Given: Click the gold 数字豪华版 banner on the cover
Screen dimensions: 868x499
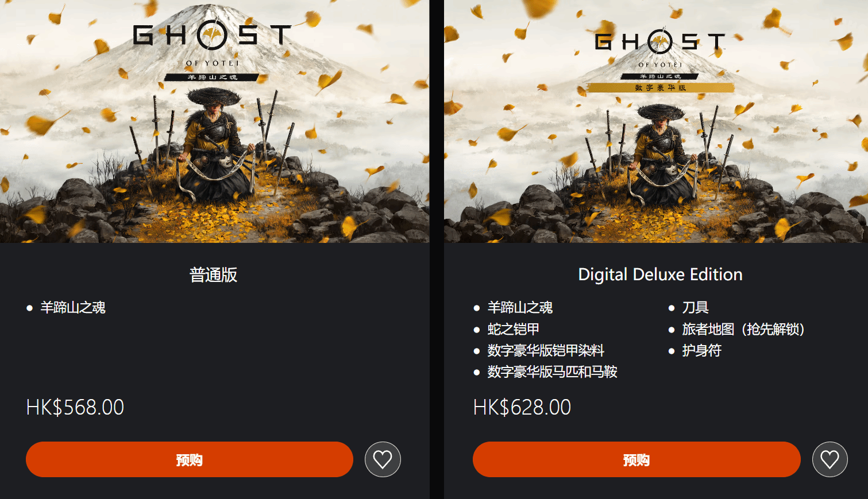Looking at the screenshot, I should pyautogui.click(x=660, y=88).
